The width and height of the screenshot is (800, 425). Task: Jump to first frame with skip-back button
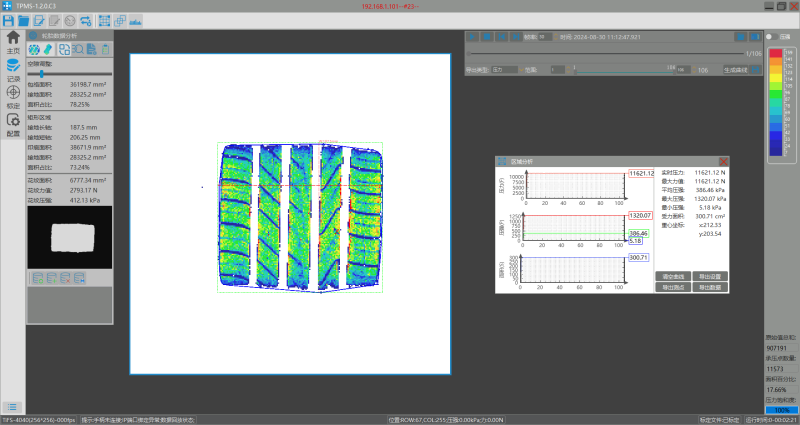tap(502, 37)
